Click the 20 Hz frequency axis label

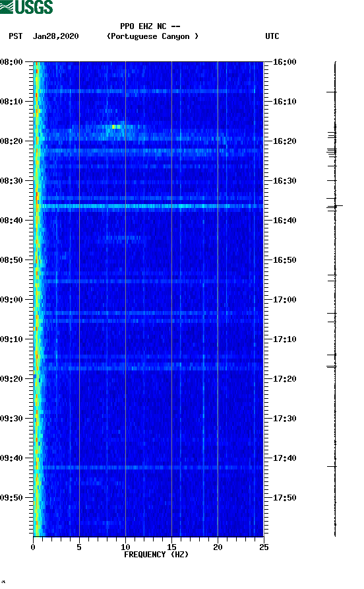click(218, 547)
